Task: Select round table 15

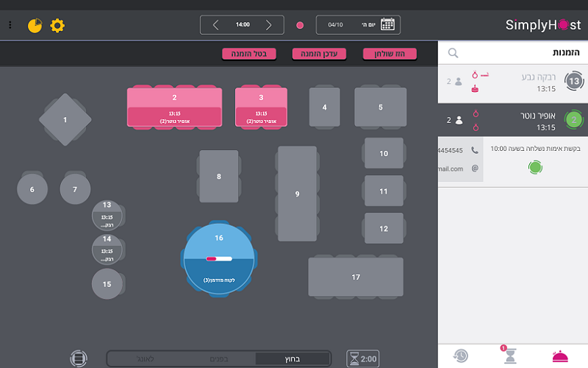Action: (107, 284)
